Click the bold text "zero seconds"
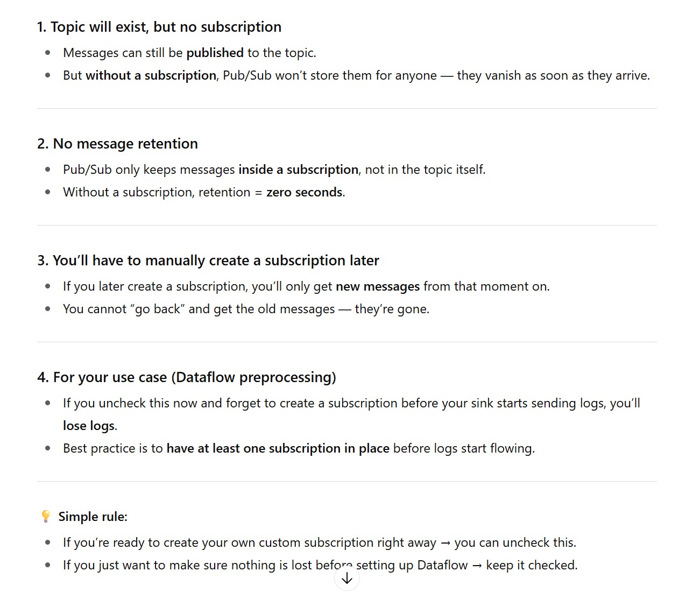700x592 pixels. (x=304, y=192)
